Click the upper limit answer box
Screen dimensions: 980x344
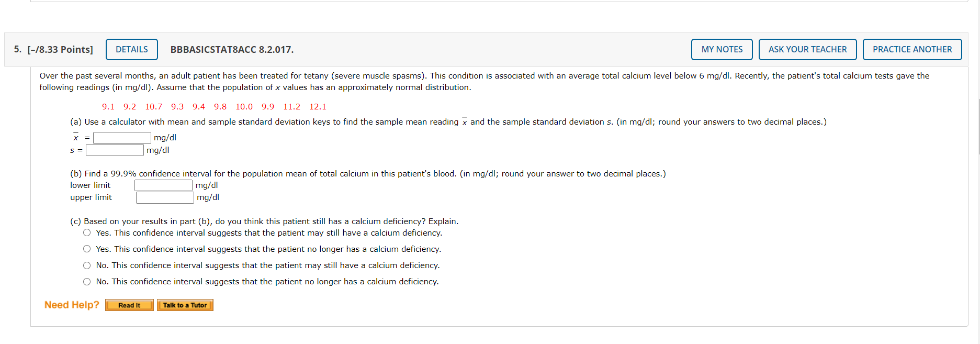click(164, 197)
